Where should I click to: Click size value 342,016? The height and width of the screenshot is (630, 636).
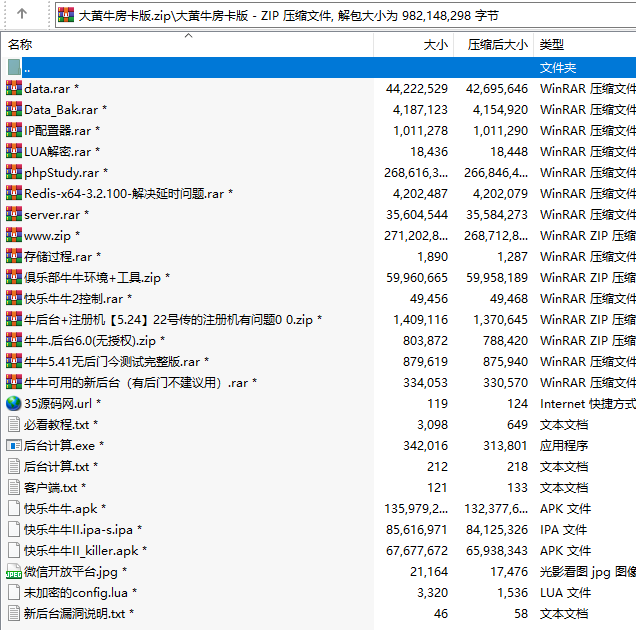[x=425, y=445]
